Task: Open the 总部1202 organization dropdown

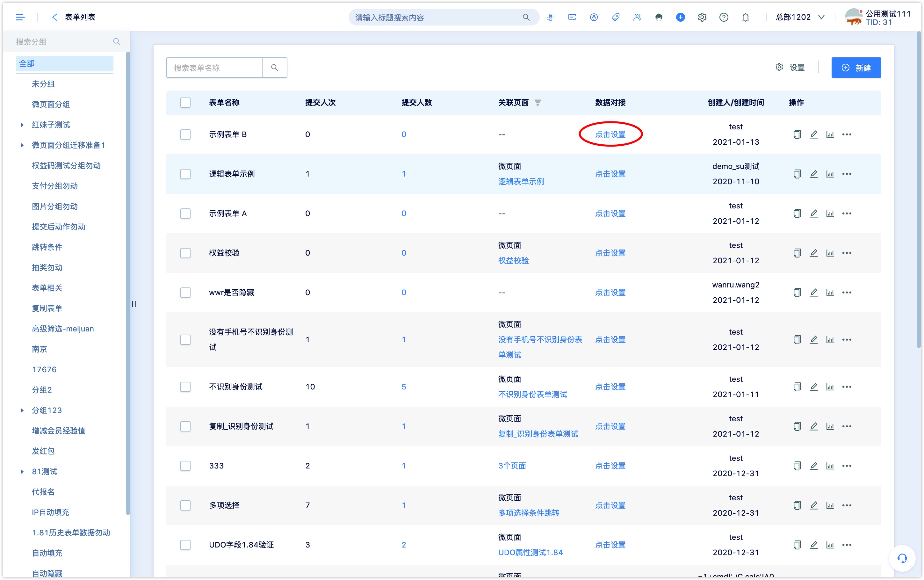Action: click(800, 17)
